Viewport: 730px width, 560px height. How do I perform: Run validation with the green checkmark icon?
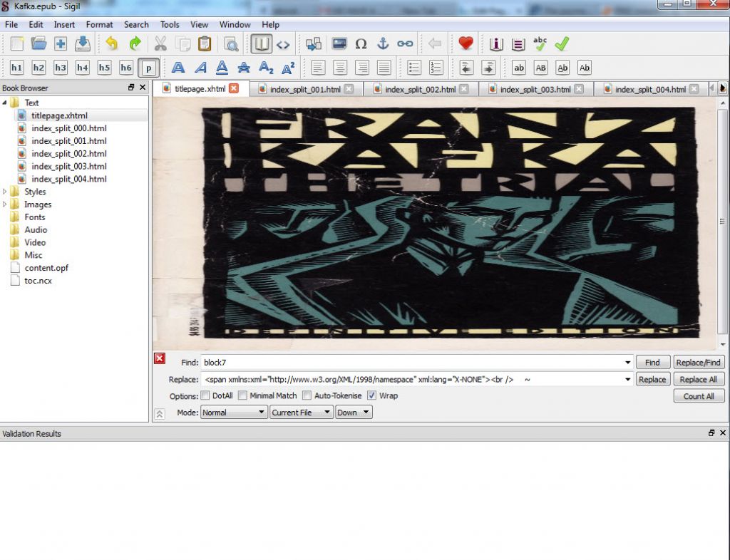[x=562, y=44]
